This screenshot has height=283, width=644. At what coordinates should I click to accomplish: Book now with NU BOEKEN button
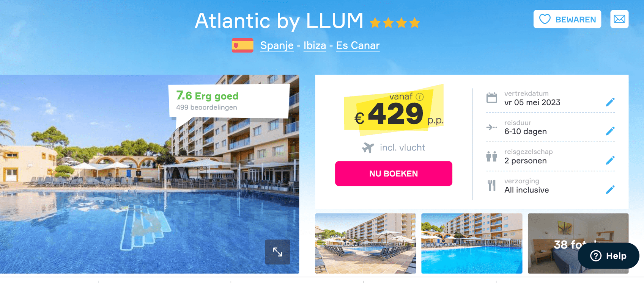click(x=394, y=174)
